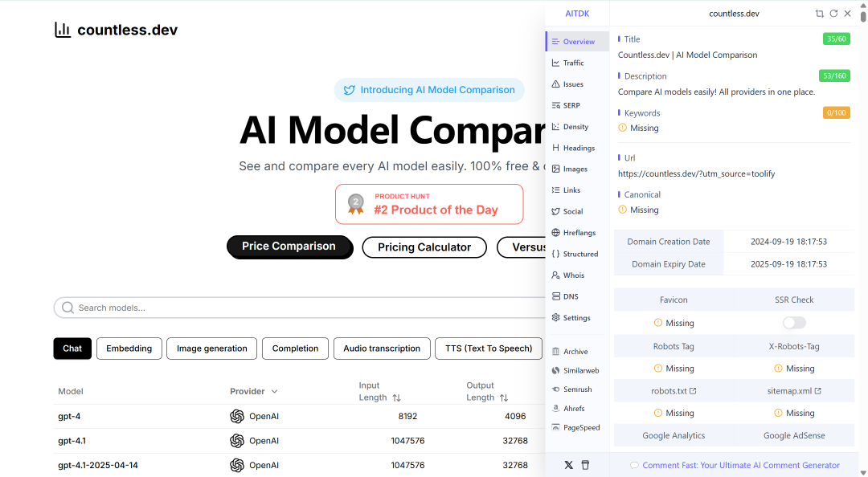Sort by Input Length arrows
The width and height of the screenshot is (868, 477).
(396, 397)
